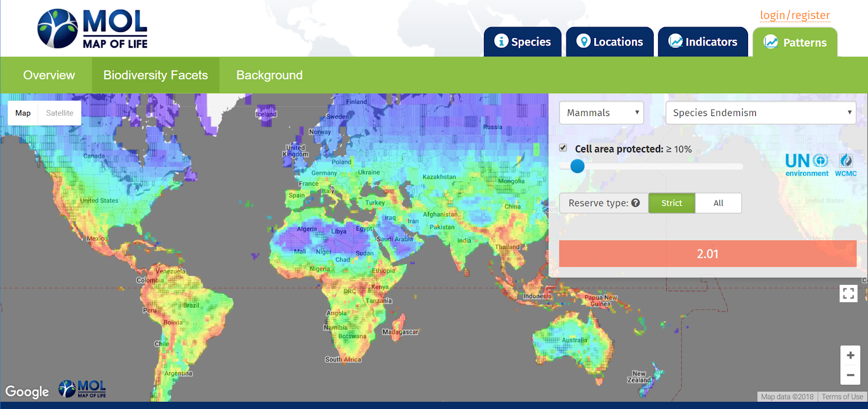Click Brazil on the map
The image size is (868, 409).
tap(191, 305)
